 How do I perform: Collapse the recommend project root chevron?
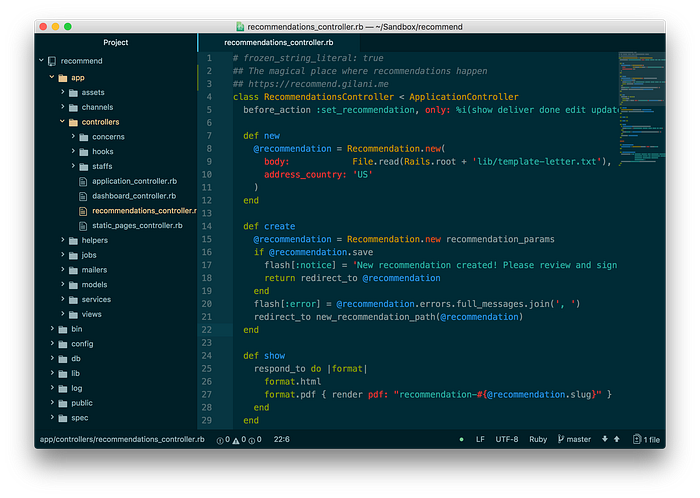click(x=41, y=60)
